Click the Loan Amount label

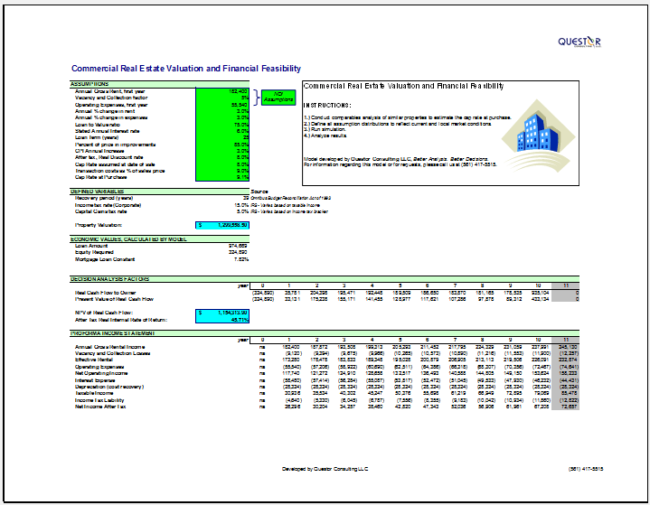91,246
